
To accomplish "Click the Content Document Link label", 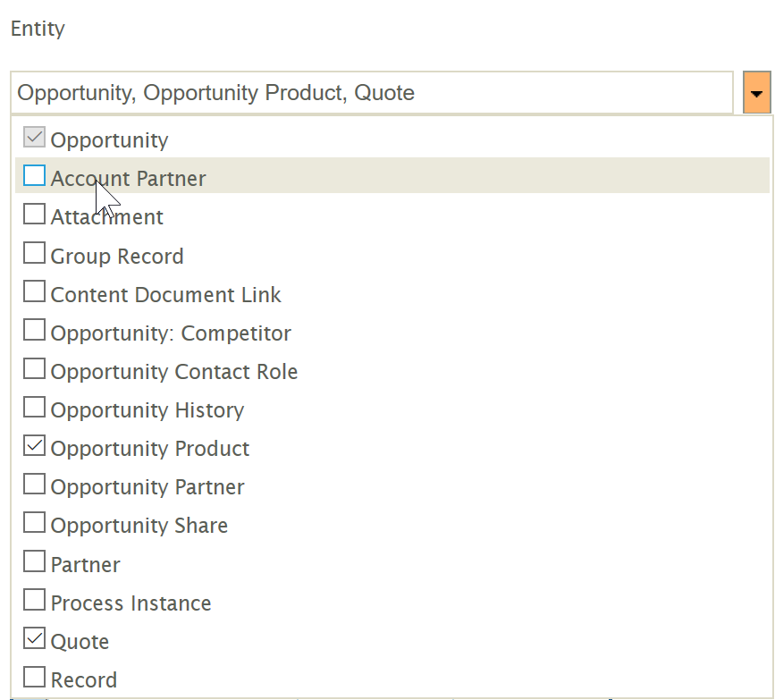I will click(x=165, y=295).
